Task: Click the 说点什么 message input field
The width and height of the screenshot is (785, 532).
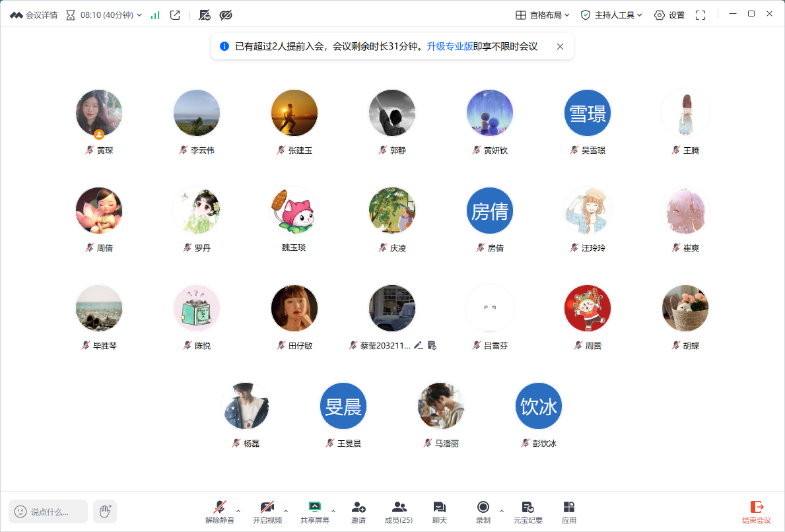Action: tap(49, 512)
